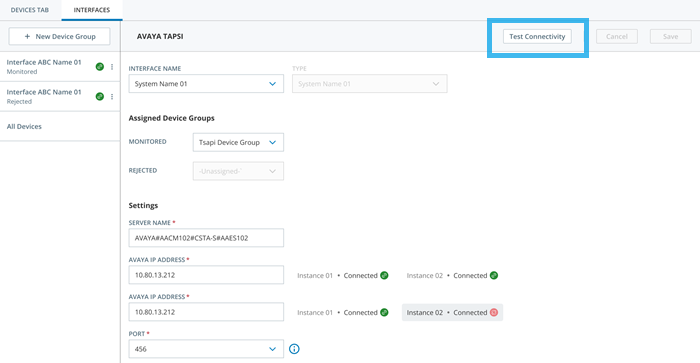Click the INTERFACE NAME label
Image resolution: width=700 pixels, height=363 pixels.
pos(155,69)
